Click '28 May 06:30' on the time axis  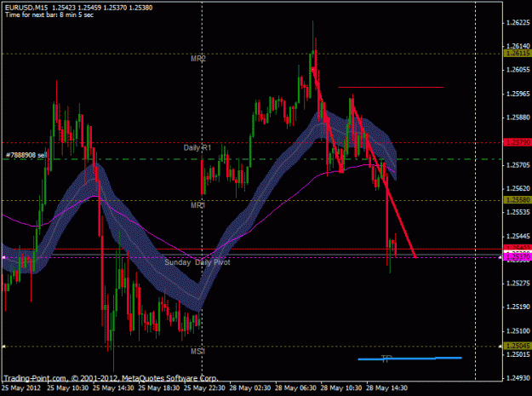click(295, 387)
